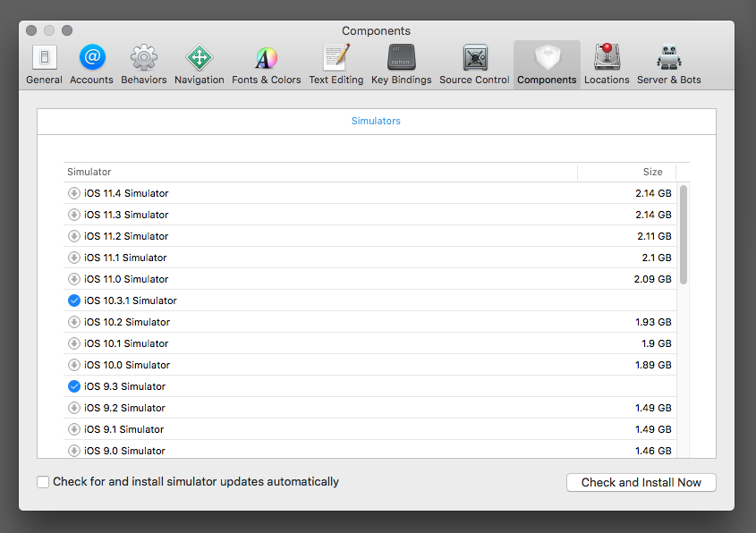Open General preferences icon
This screenshot has height=533, width=756.
coord(45,58)
